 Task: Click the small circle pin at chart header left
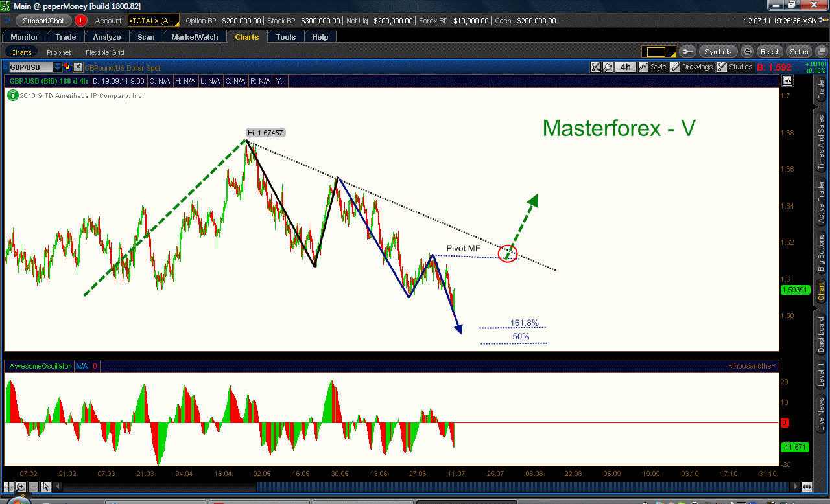pos(6,67)
